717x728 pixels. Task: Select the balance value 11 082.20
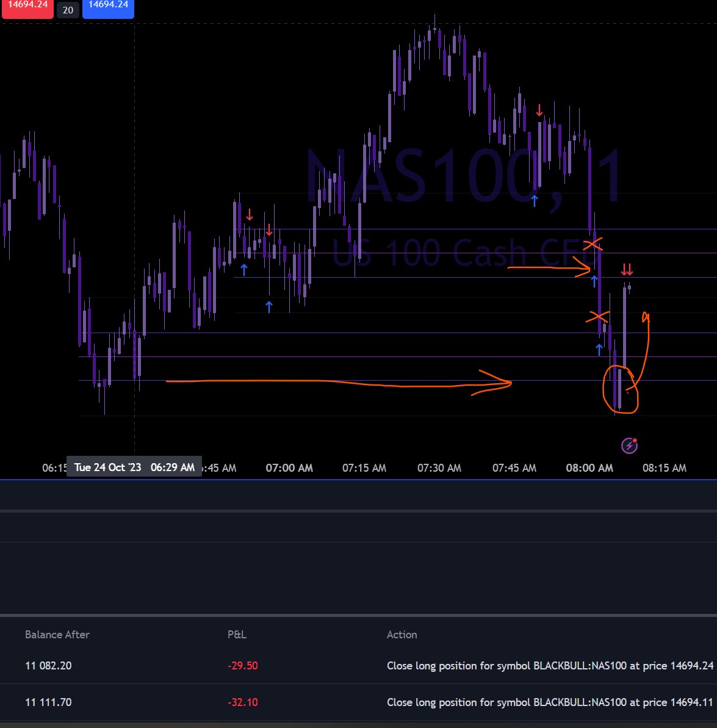coord(48,665)
